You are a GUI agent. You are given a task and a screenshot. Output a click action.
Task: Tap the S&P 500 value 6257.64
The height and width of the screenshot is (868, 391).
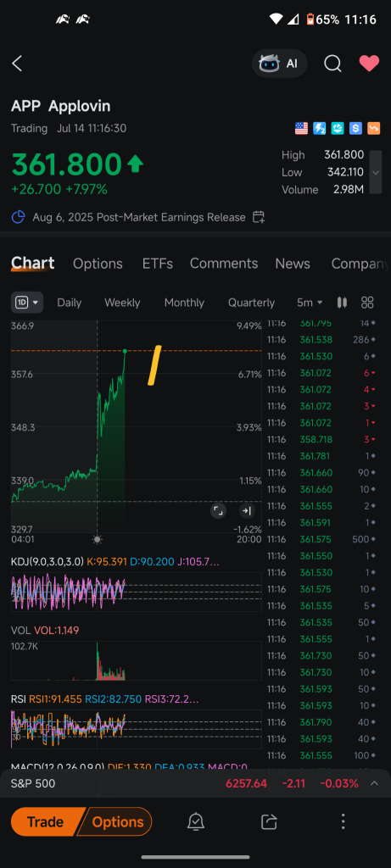[x=246, y=783]
